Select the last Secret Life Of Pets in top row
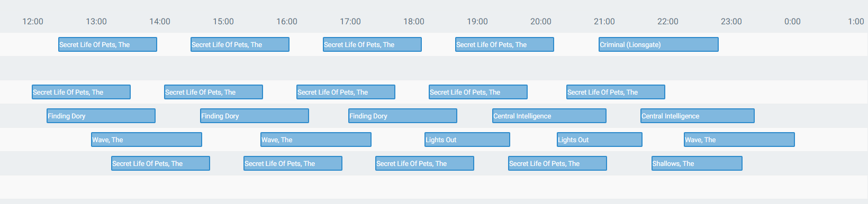 click(505, 44)
